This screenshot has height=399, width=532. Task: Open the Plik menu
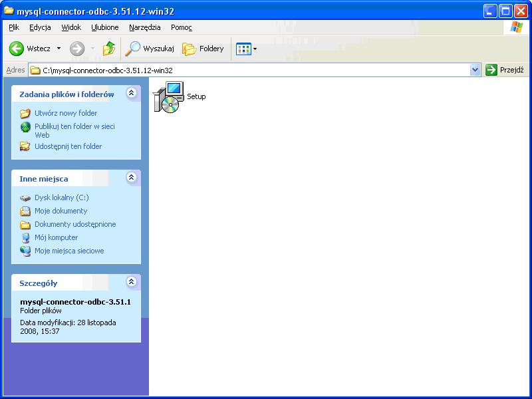14,27
